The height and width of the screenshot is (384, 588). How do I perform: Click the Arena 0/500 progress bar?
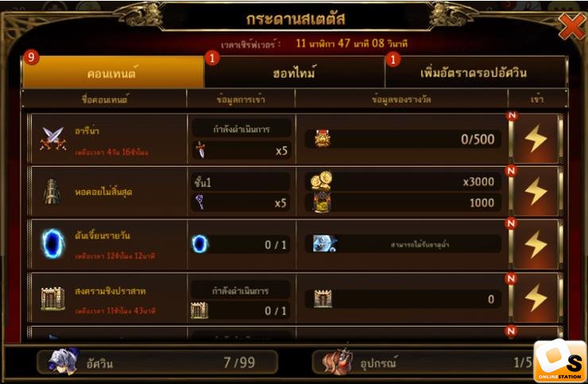coord(403,139)
